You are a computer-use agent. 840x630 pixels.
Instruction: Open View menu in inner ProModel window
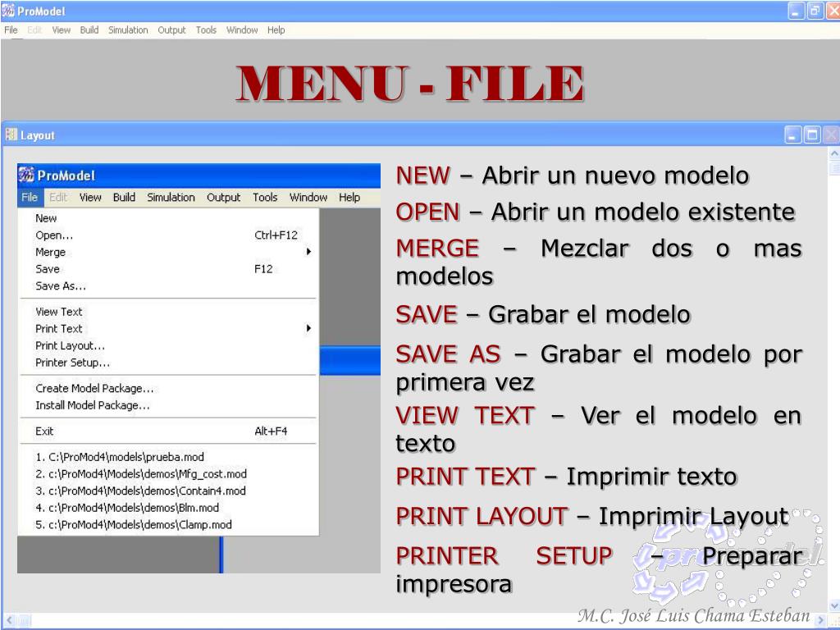tap(90, 197)
